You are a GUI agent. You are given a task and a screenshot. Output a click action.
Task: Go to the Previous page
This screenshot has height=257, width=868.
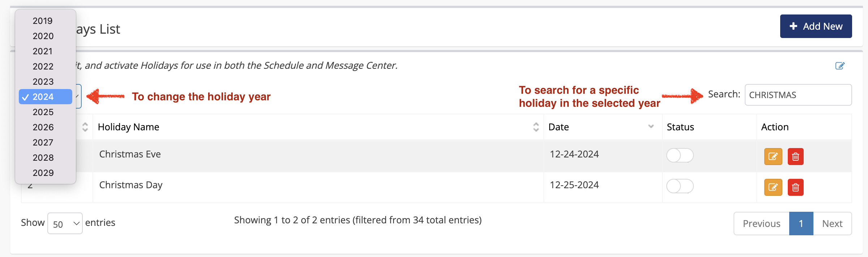761,224
